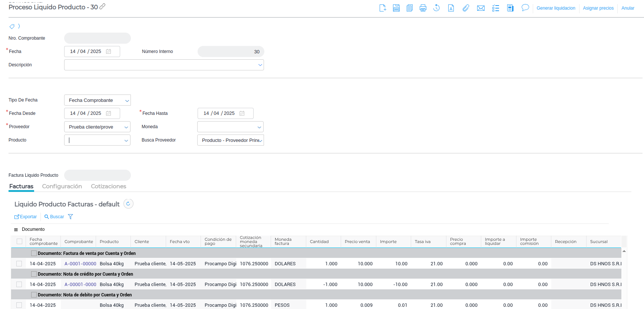Open history with the clock arrow icon
This screenshot has width=644, height=309.
pyautogui.click(x=436, y=8)
